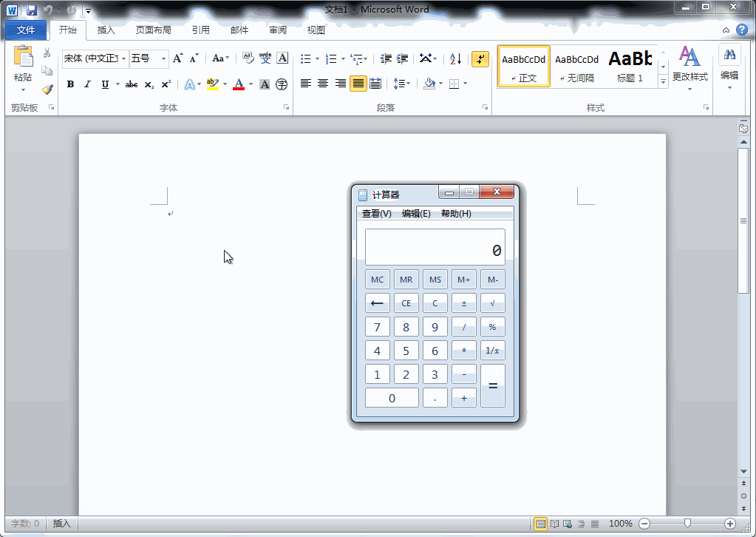The width and height of the screenshot is (756, 537).
Task: Open the 更改样式 dropdown
Action: [689, 67]
